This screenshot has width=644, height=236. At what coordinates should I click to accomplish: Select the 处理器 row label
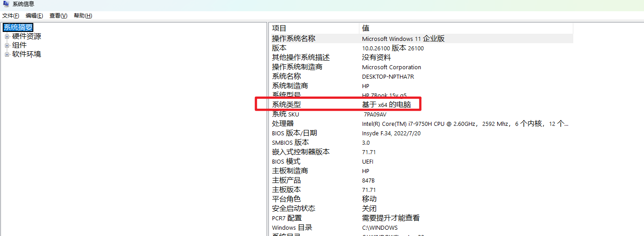click(283, 124)
